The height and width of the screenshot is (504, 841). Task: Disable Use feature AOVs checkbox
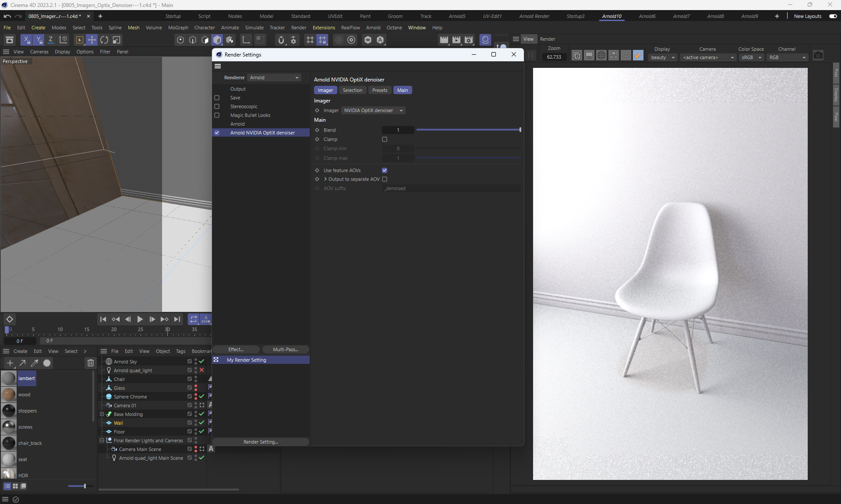coord(385,170)
